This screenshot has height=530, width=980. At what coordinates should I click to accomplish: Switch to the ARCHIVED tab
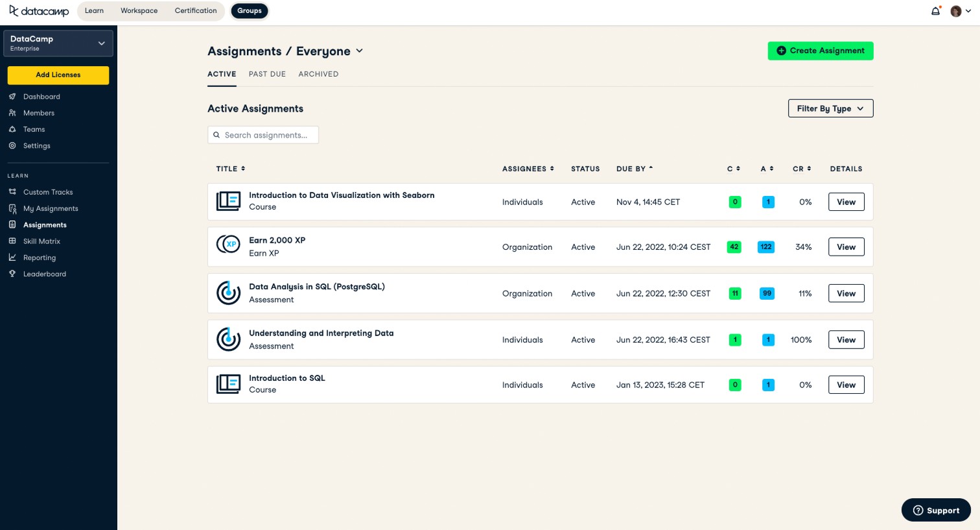tap(318, 74)
